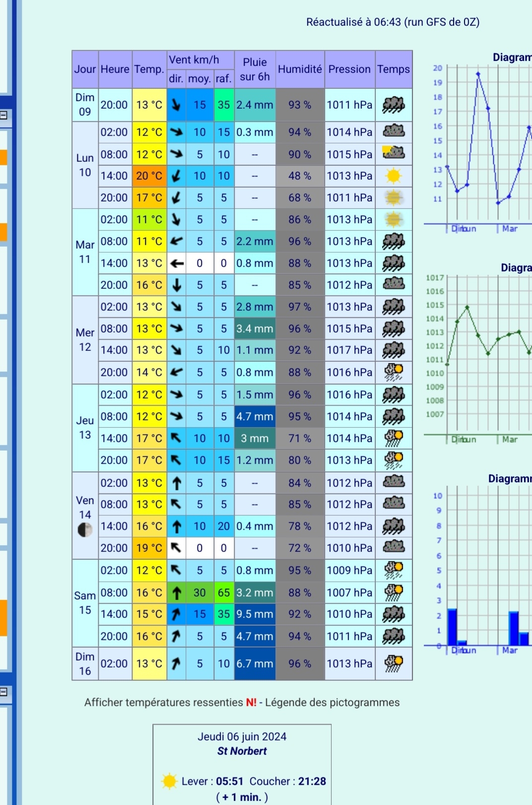
Task: Click the sun icon beside Lever time
Action: coord(169,781)
